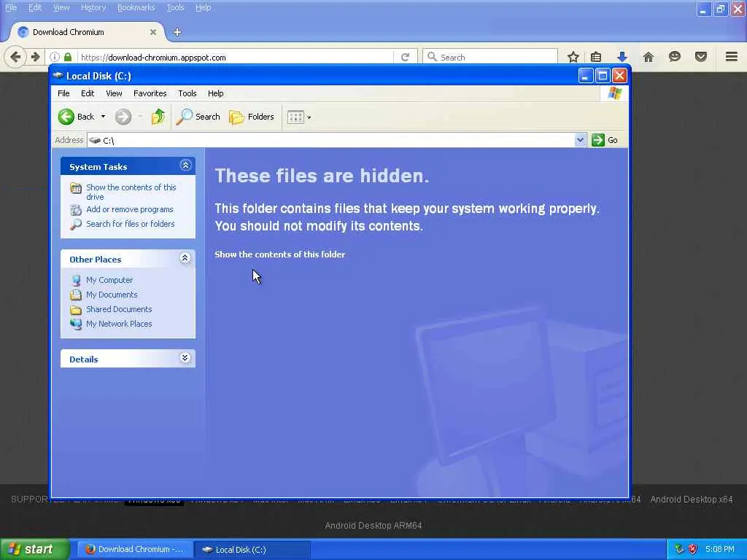Screen dimensions: 747x560
Task: Click the Firefox URL bar
Action: (236, 57)
